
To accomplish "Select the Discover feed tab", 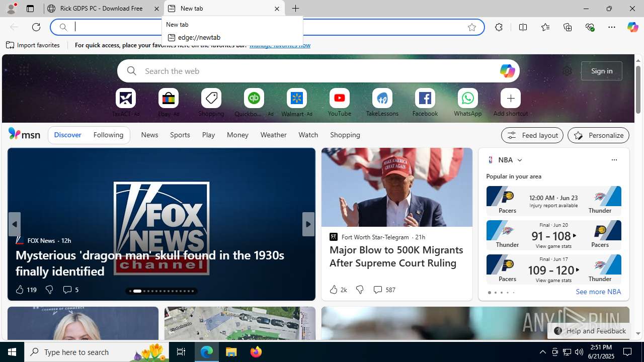I will tap(67, 135).
